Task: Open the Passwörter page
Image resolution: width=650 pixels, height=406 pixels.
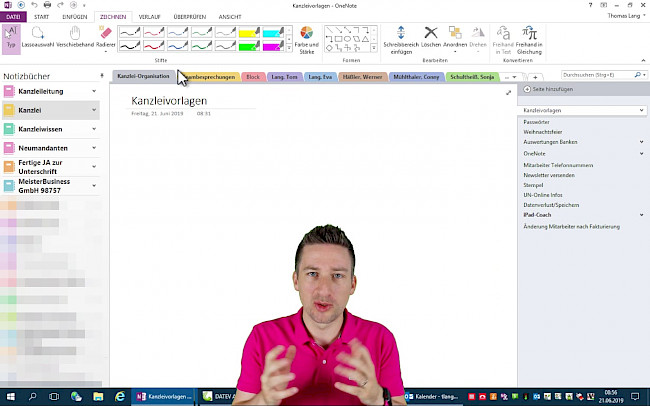Action: pyautogui.click(x=537, y=120)
